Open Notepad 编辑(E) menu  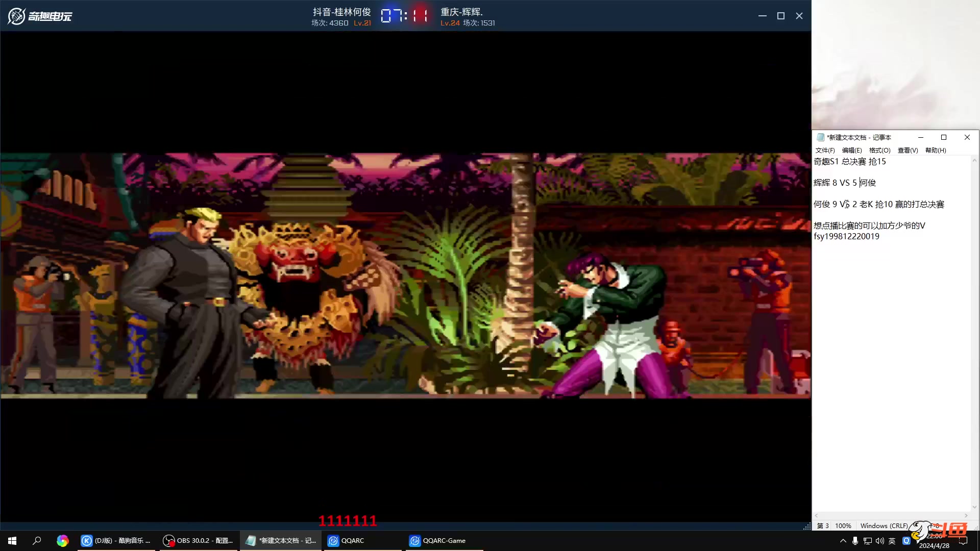851,151
